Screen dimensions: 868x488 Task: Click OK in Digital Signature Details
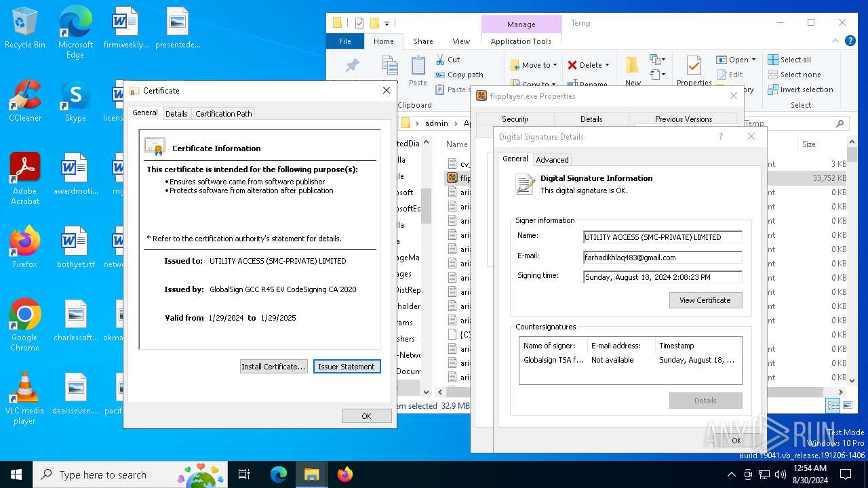736,441
